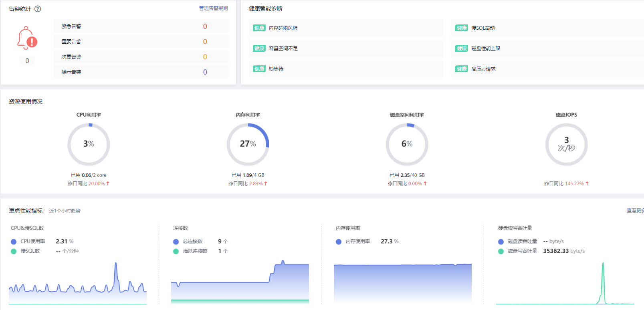Screen dimensions: 644x310
Task: Toggle the 活跃连接数 legend series
Action: pyautogui.click(x=190, y=251)
